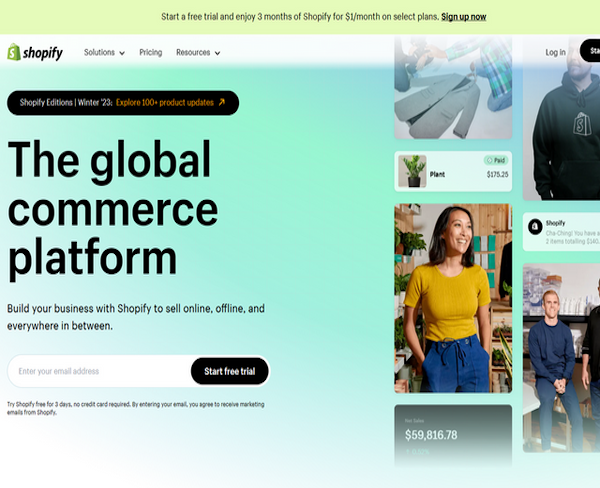The width and height of the screenshot is (600, 488).
Task: Click the gray blazer clothing photo
Action: [x=453, y=88]
